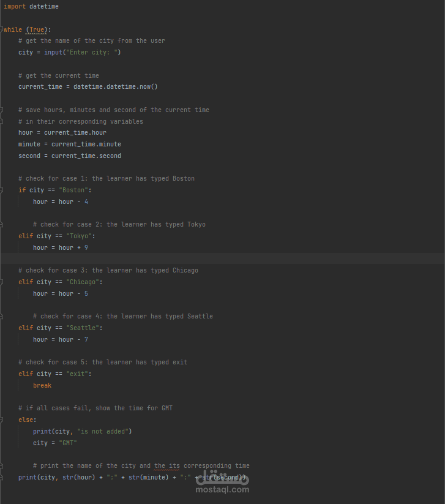Image resolution: width=445 pixels, height=504 pixels.
Task: Click the second = current_time.second line
Action: coord(69,156)
